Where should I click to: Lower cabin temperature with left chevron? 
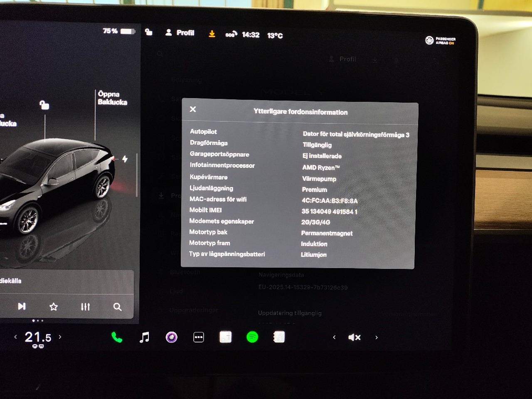pos(16,337)
